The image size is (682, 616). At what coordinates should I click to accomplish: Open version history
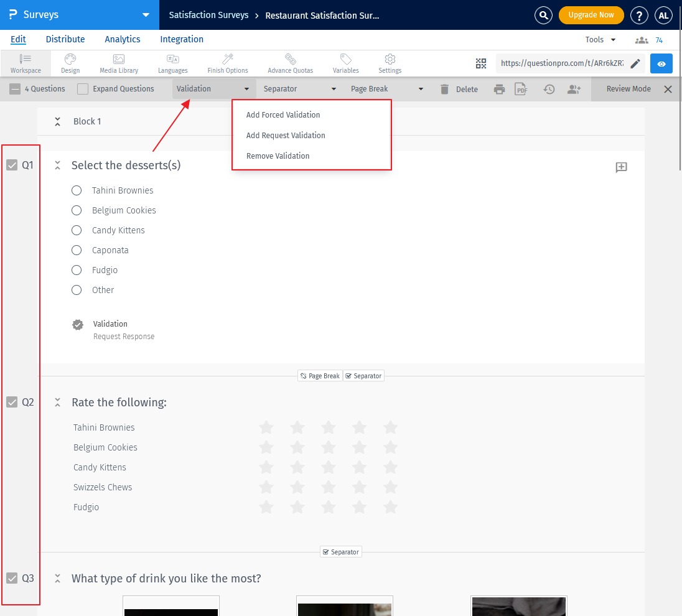(x=548, y=89)
